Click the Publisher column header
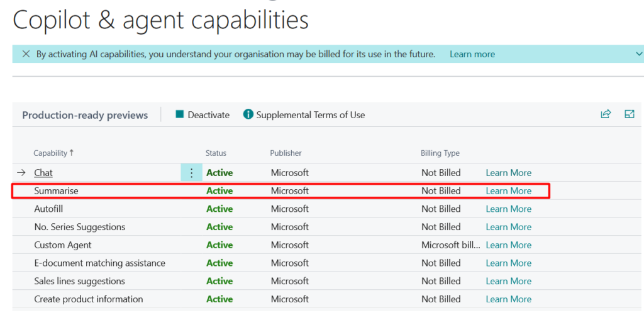The height and width of the screenshot is (325, 644). pyautogui.click(x=286, y=153)
